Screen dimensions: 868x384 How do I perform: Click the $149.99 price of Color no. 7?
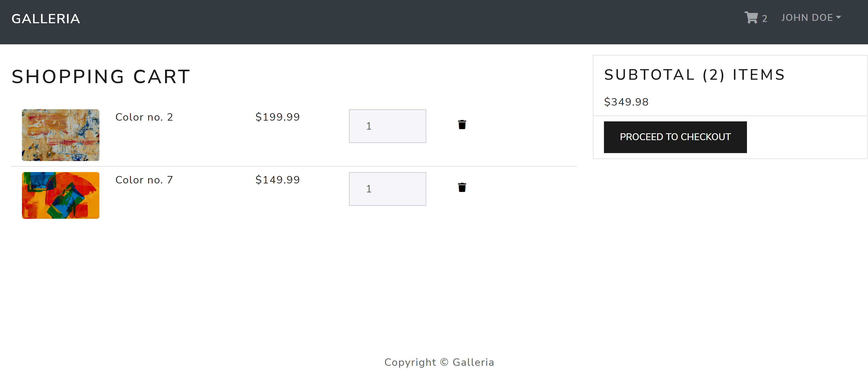click(277, 180)
